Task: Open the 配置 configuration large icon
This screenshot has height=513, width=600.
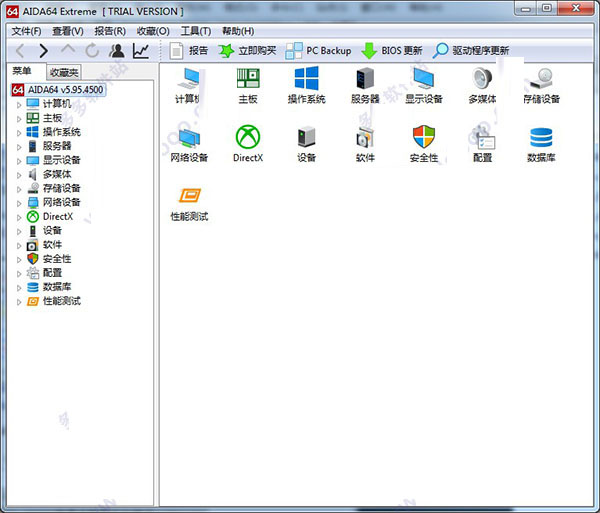Action: (482, 144)
